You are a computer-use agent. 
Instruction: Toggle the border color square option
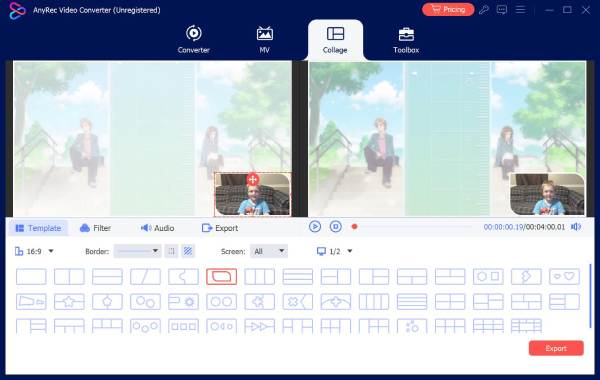coord(171,251)
